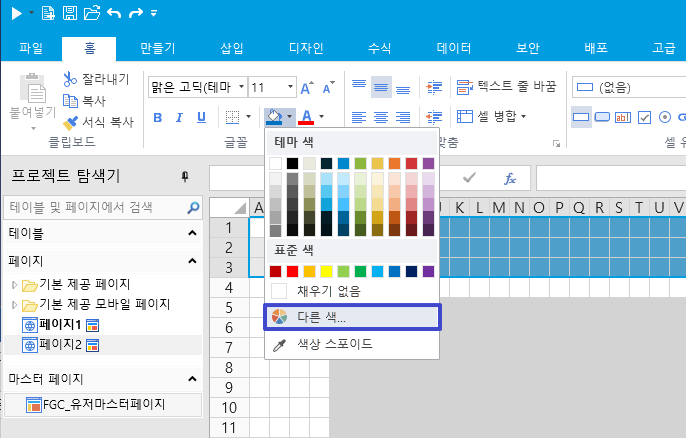Screen dimensions: 686x438
Task: Click the Format Painter (서식 복사) icon
Action: (70, 122)
